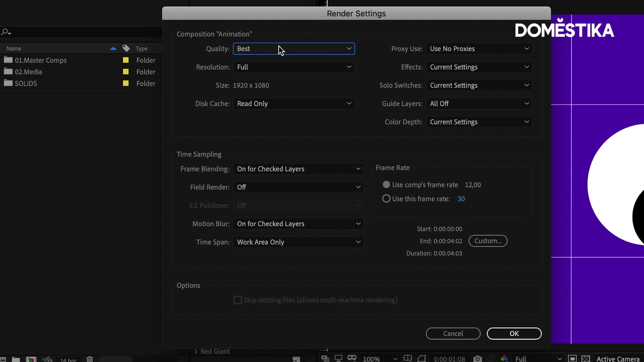
Task: Open the show channel RGB color icon
Action: pos(504,358)
